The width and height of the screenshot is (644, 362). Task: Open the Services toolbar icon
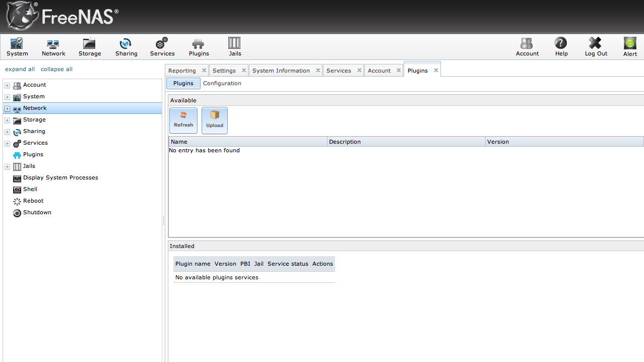click(x=162, y=47)
